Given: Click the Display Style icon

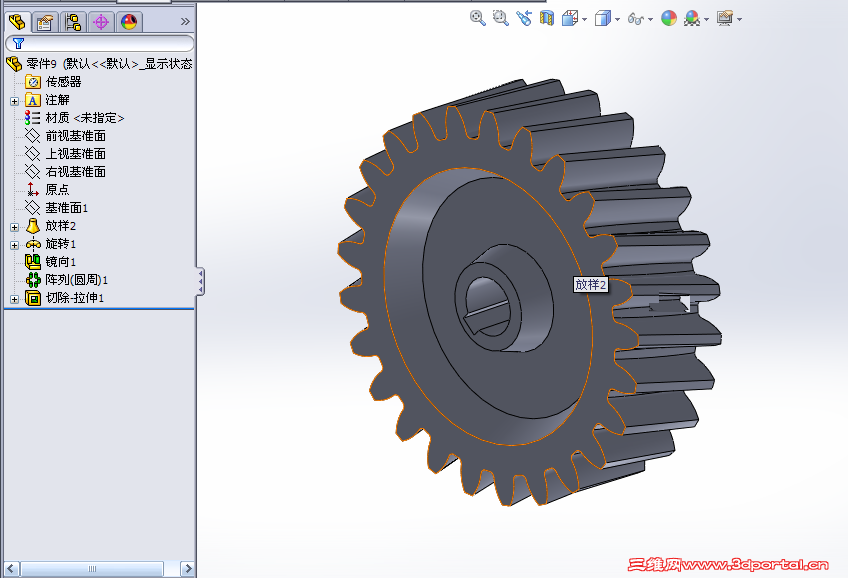Looking at the screenshot, I should 602,18.
